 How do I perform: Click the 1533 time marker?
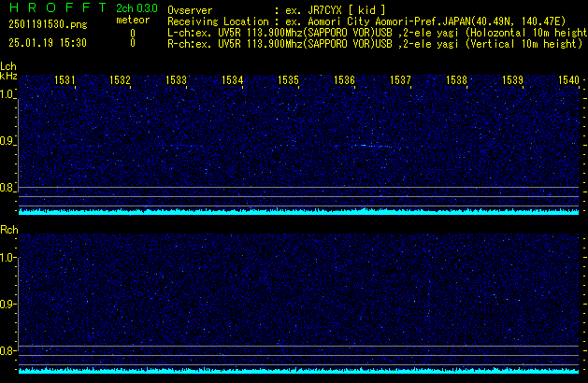tap(176, 80)
